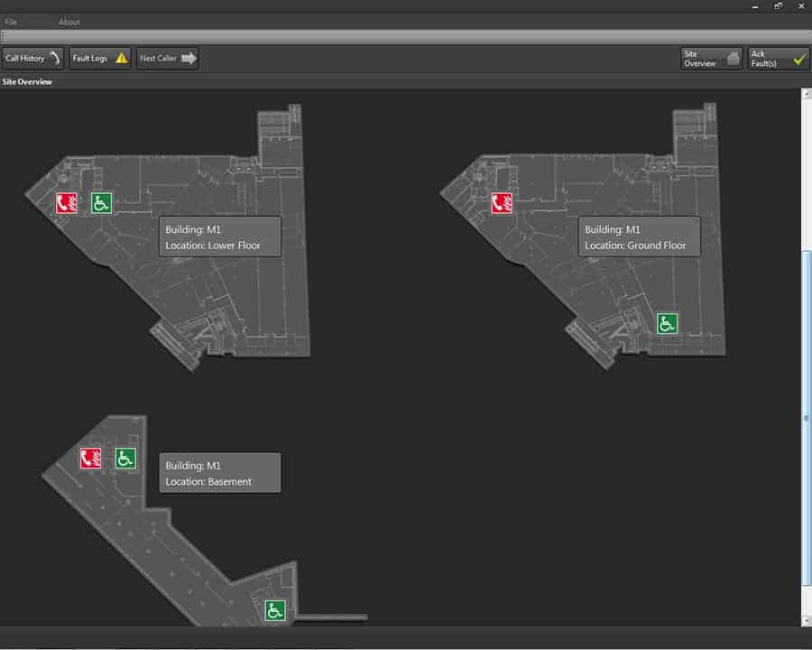
Task: Click the M1 Basement location label
Action: coord(220,473)
